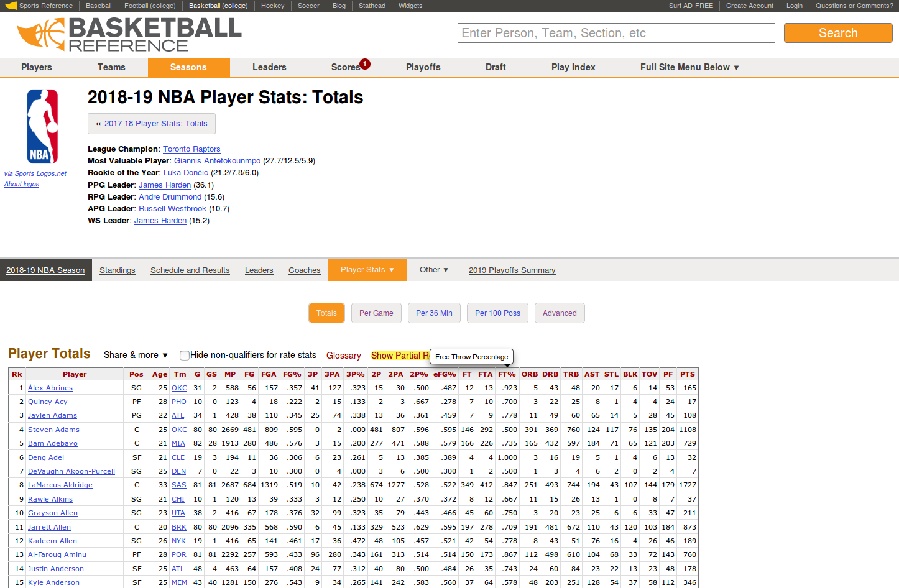The image size is (899, 588).
Task: Click the orange Search button
Action: point(838,33)
